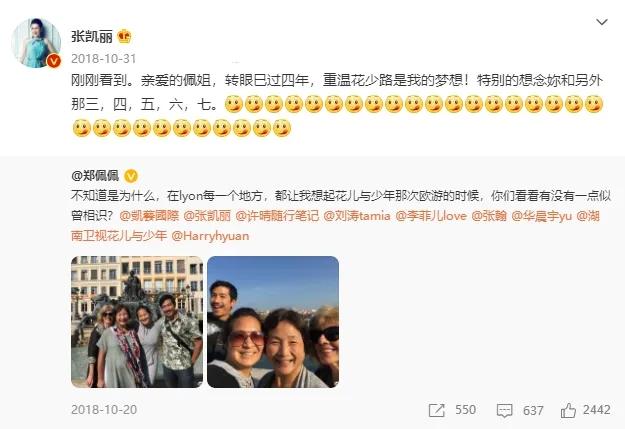Open 张凯丽 username link

point(92,37)
